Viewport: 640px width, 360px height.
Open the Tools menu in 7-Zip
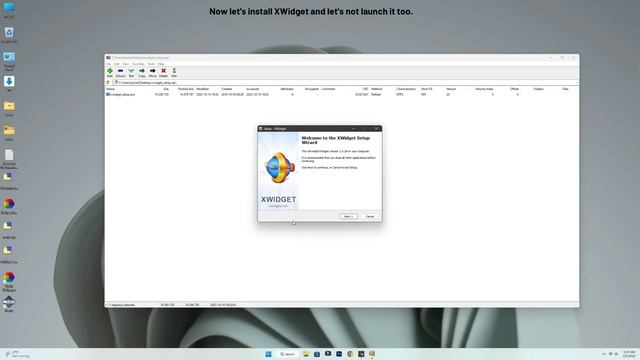pos(151,64)
